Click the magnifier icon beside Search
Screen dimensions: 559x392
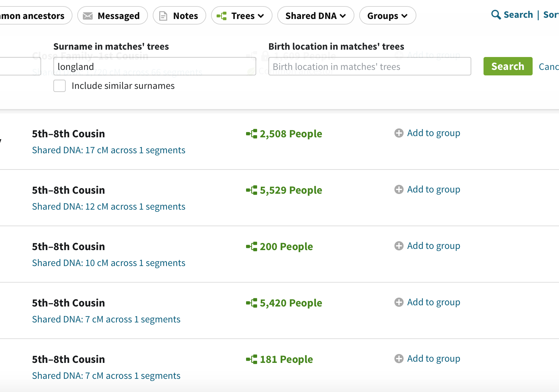(496, 15)
